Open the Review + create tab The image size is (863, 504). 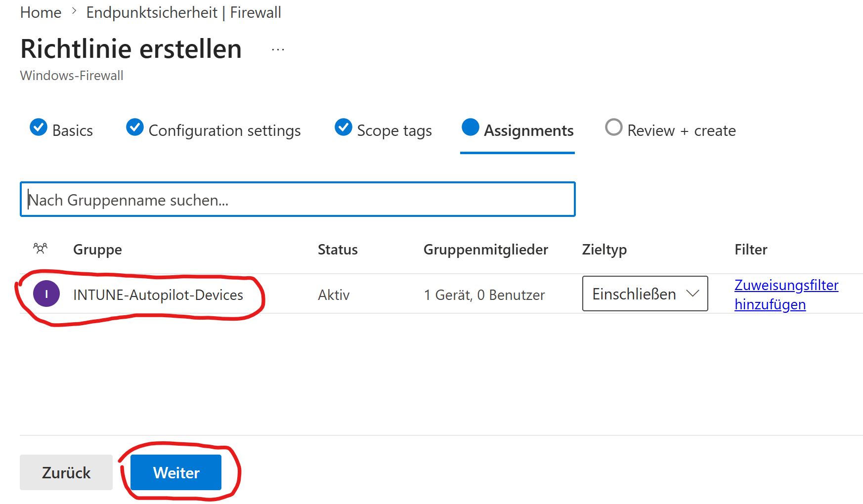pyautogui.click(x=681, y=130)
